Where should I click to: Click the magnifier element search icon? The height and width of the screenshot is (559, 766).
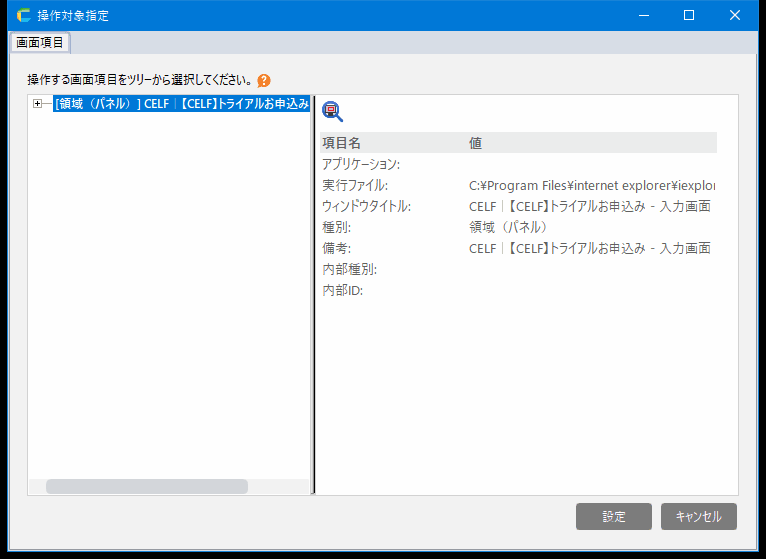(331, 112)
